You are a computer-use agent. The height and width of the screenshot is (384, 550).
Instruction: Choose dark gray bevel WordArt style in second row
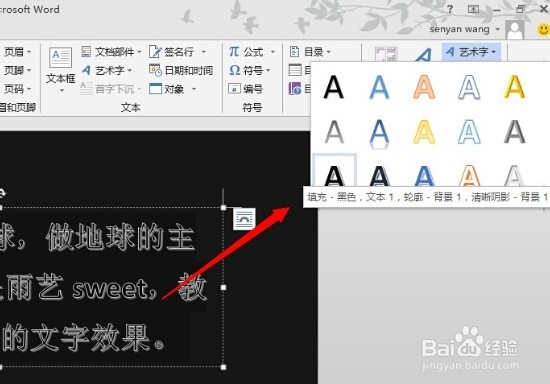click(514, 132)
